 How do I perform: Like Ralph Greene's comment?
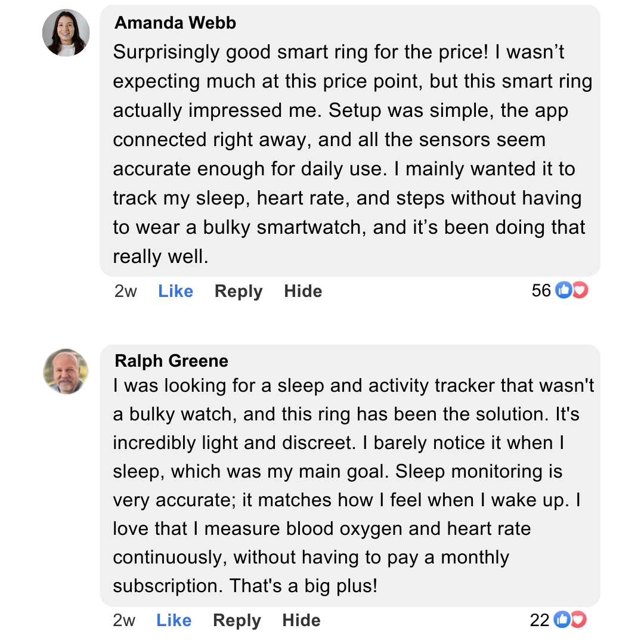[174, 620]
